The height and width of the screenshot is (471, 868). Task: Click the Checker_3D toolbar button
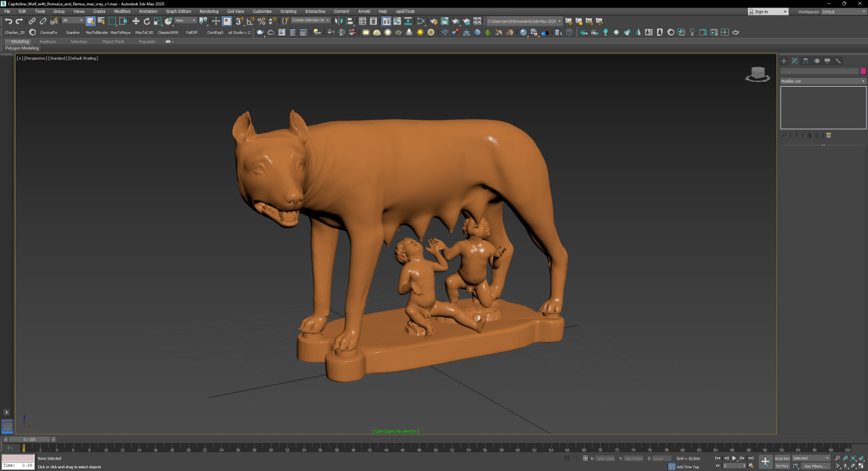tap(14, 32)
